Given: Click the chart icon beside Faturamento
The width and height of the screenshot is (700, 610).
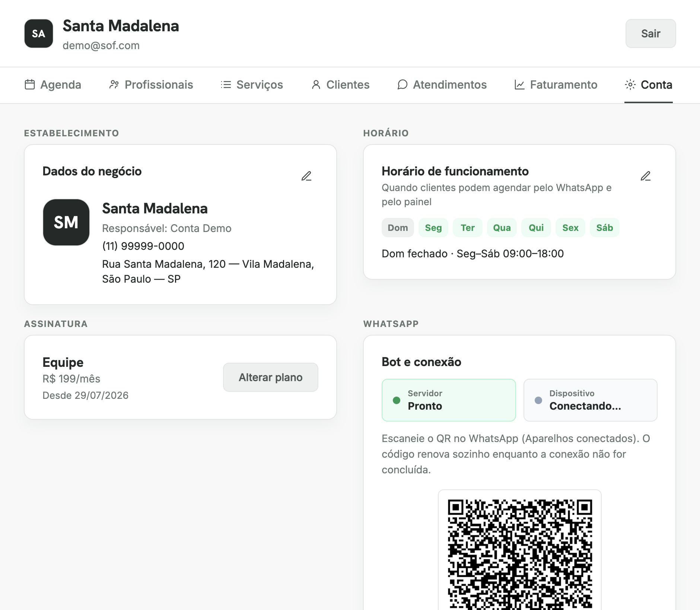Looking at the screenshot, I should tap(519, 85).
